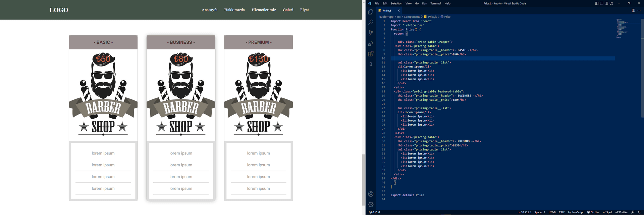644x215 pixels.
Task: Toggle the primary side bar layout button
Action: click(x=597, y=3)
